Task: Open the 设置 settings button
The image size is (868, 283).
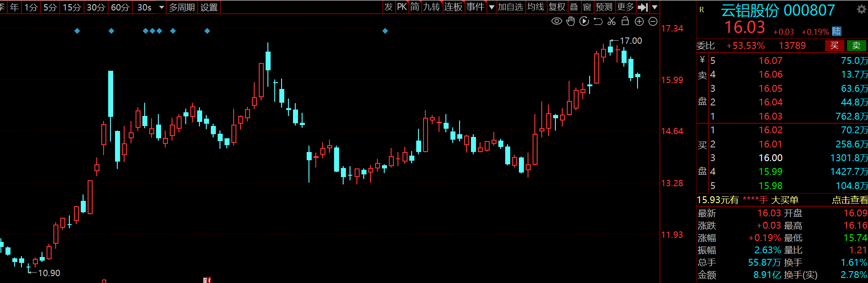Action: pos(209,7)
